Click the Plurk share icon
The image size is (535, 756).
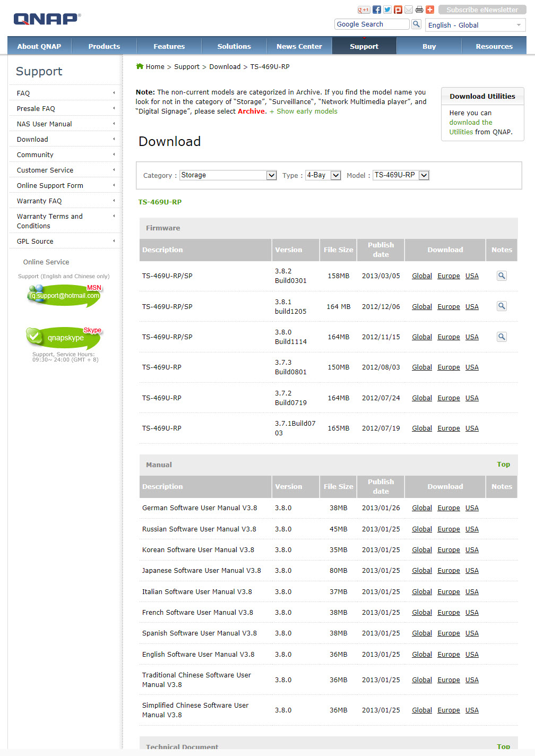point(398,10)
